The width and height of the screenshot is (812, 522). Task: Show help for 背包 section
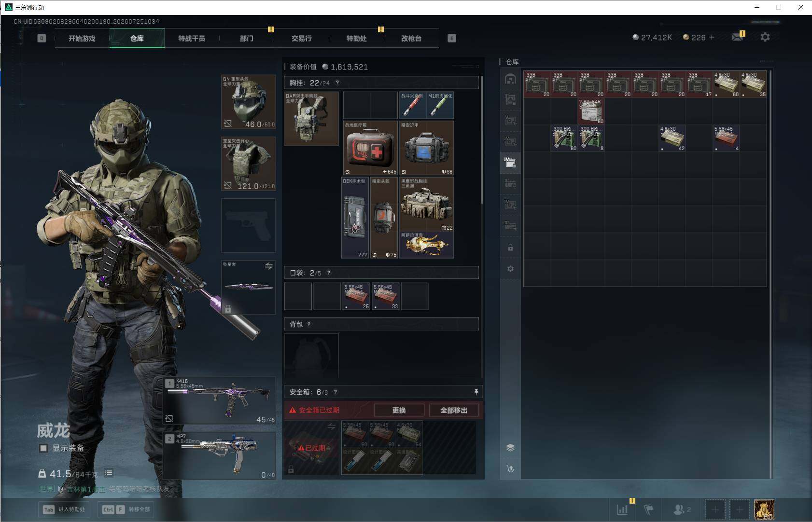pos(309,324)
